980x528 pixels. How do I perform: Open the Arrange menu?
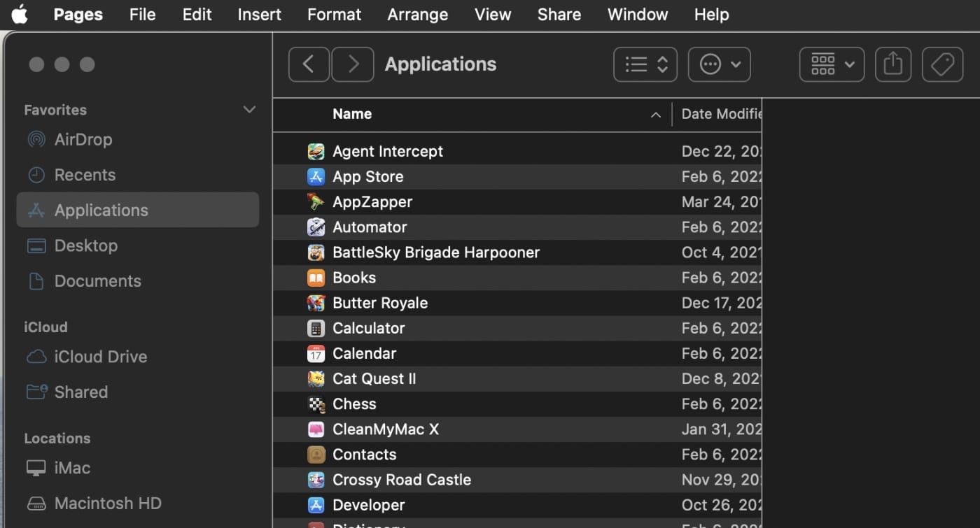pyautogui.click(x=417, y=14)
